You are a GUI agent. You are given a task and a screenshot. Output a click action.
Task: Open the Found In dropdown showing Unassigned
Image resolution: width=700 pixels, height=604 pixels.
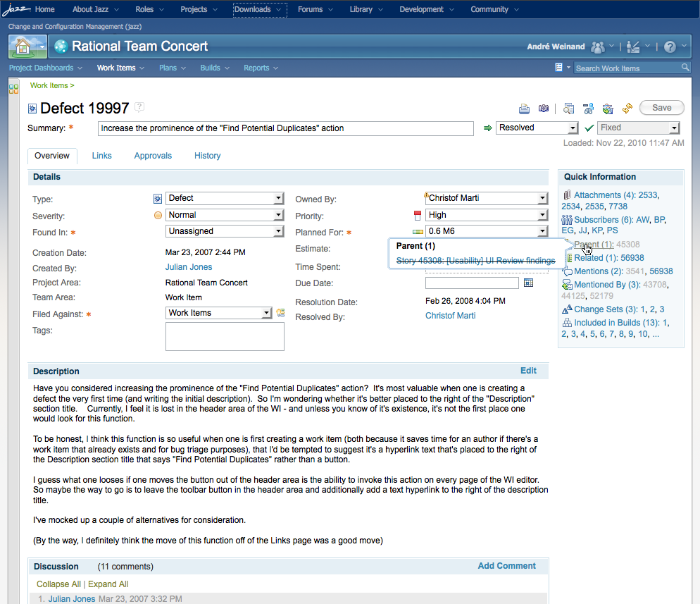(225, 231)
